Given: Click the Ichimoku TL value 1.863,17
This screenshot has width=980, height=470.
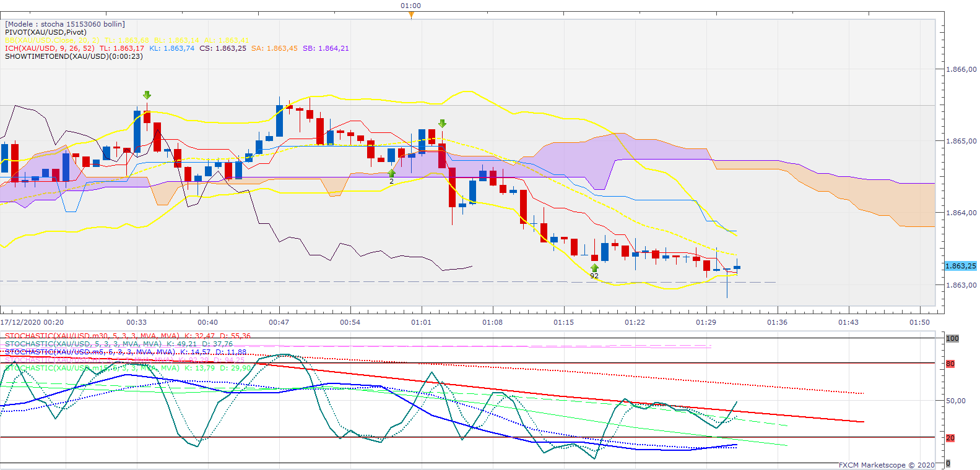Looking at the screenshot, I should point(122,48).
